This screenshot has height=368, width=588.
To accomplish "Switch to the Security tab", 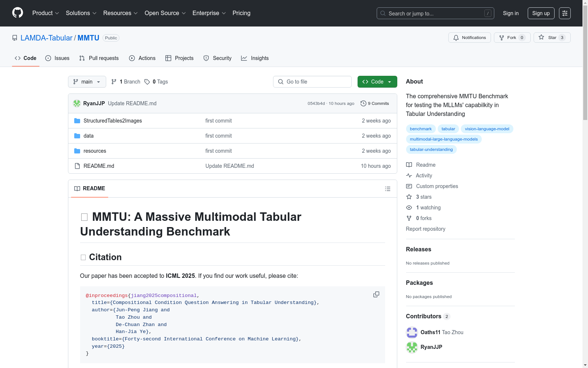I will pos(218,58).
